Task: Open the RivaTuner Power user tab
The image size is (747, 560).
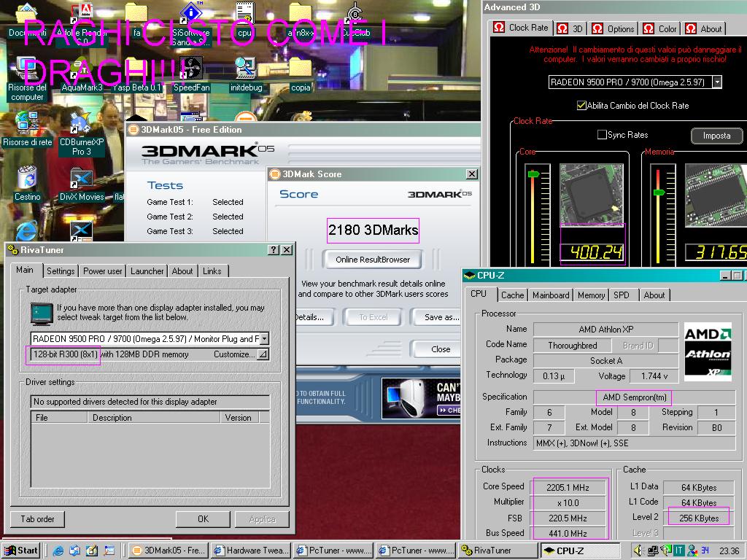Action: 102,271
